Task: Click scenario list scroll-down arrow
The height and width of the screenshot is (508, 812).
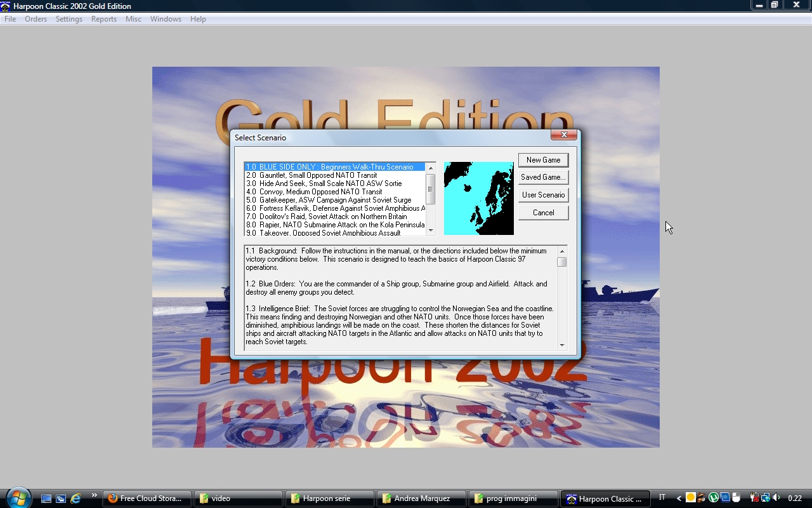Action: (431, 231)
